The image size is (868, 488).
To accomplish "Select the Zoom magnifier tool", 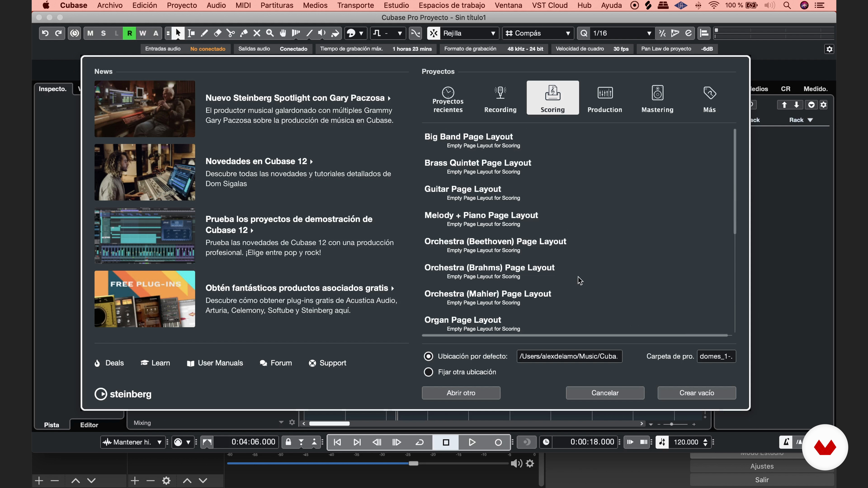I will pos(270,33).
